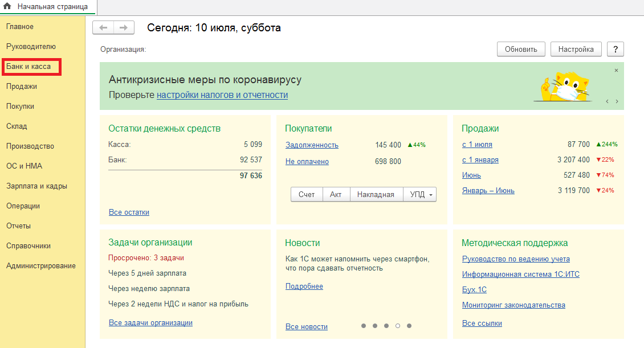Image resolution: width=644 pixels, height=348 pixels.
Task: Click the forward navigation arrow
Action: (x=124, y=27)
